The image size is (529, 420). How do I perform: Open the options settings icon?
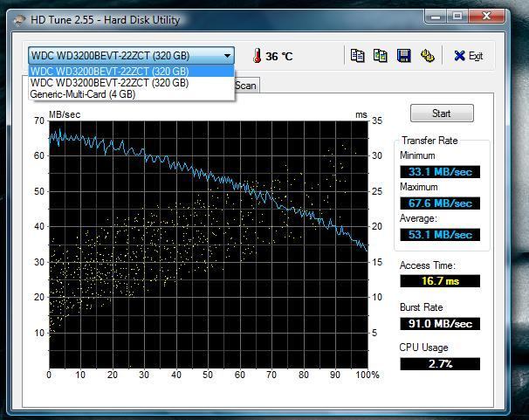pos(427,56)
